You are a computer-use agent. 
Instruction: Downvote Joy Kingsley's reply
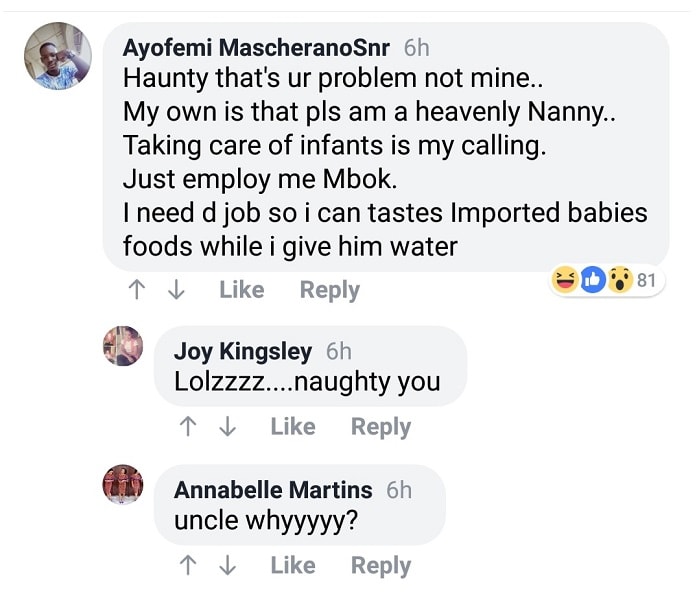[x=228, y=427]
